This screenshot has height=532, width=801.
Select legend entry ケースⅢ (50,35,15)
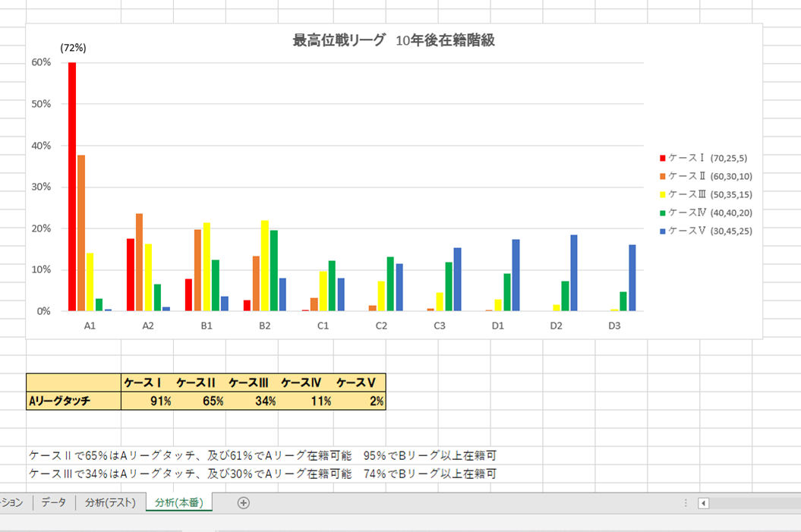click(706, 194)
